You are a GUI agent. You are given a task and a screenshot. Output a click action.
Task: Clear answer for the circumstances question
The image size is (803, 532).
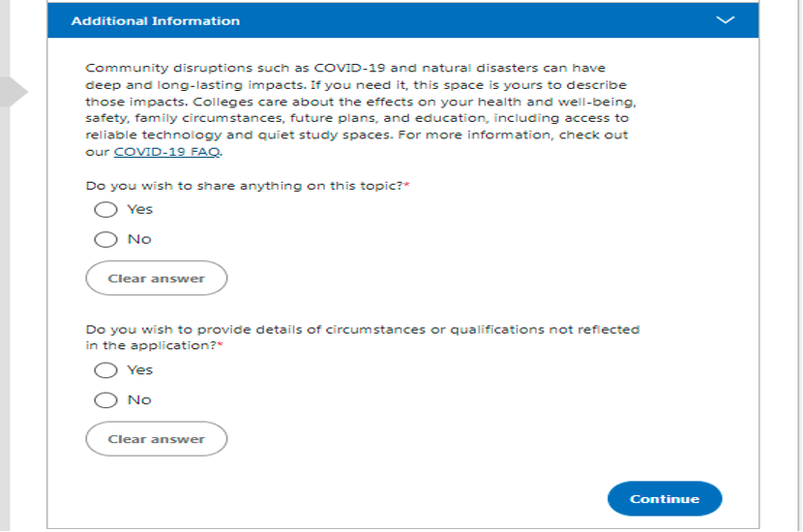coord(156,439)
